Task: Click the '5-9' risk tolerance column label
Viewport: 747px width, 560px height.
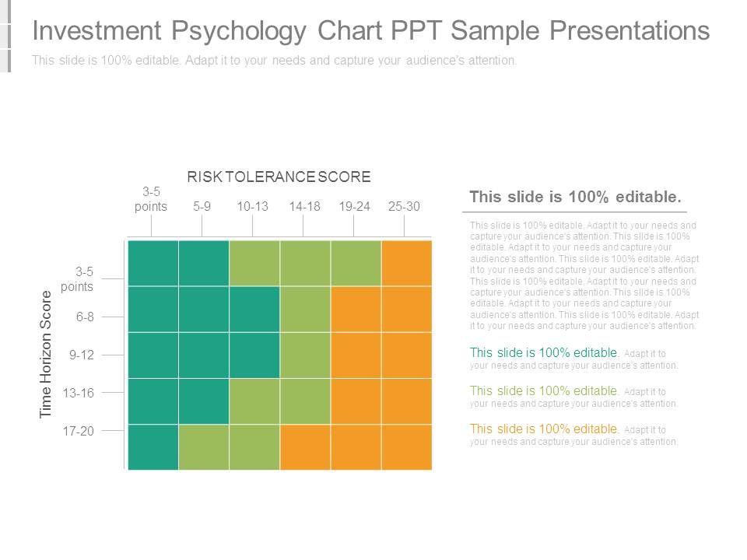Action: (x=202, y=206)
